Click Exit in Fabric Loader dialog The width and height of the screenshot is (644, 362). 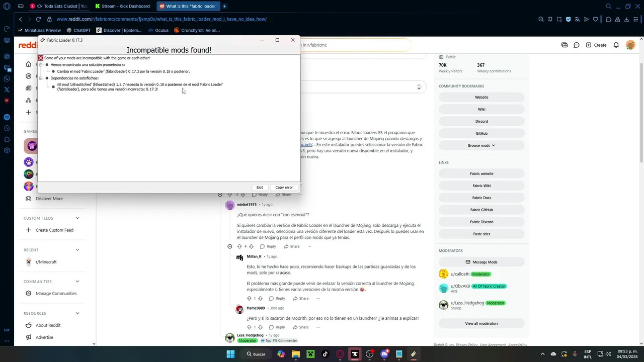coord(260,187)
